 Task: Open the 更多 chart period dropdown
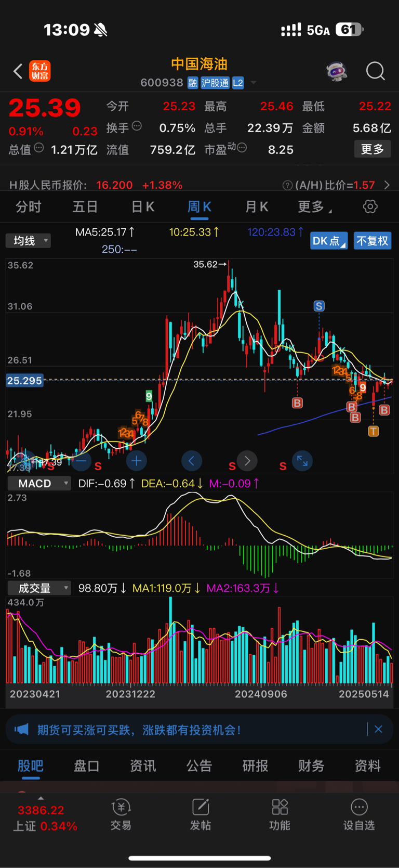pyautogui.click(x=315, y=207)
